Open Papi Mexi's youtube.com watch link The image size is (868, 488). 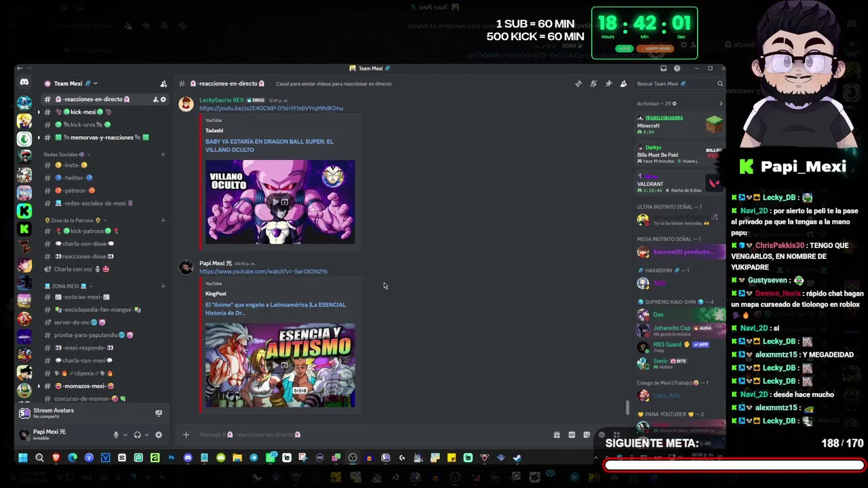point(263,272)
